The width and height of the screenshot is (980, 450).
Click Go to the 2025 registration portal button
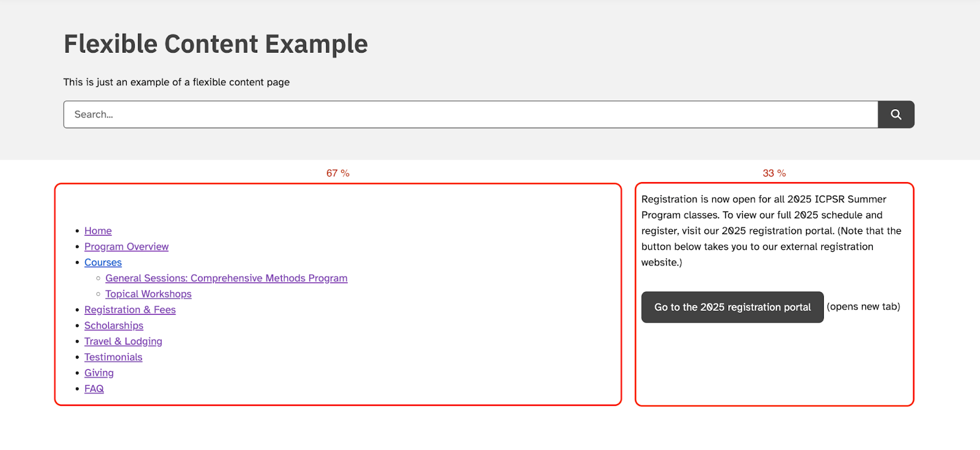point(733,307)
